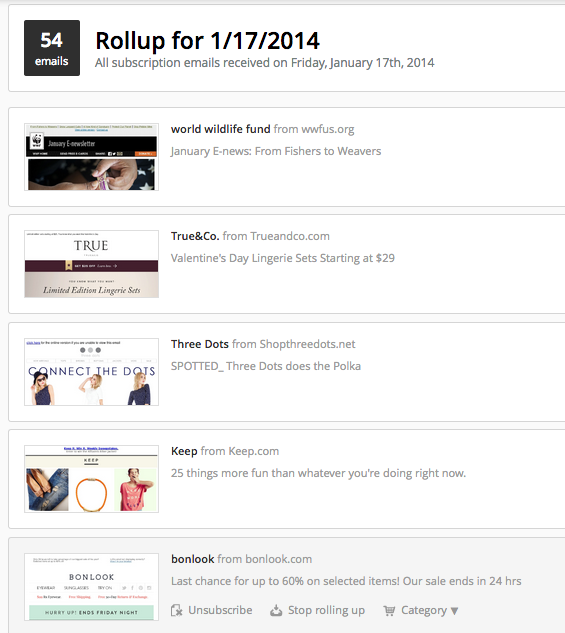Open the True&Co. lingerie email thumbnail

click(91, 264)
